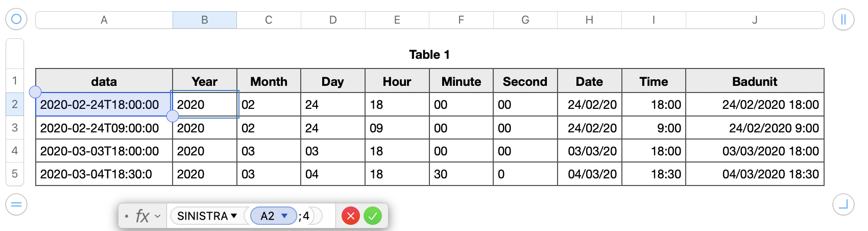
Task: Select column header B
Action: tap(204, 20)
